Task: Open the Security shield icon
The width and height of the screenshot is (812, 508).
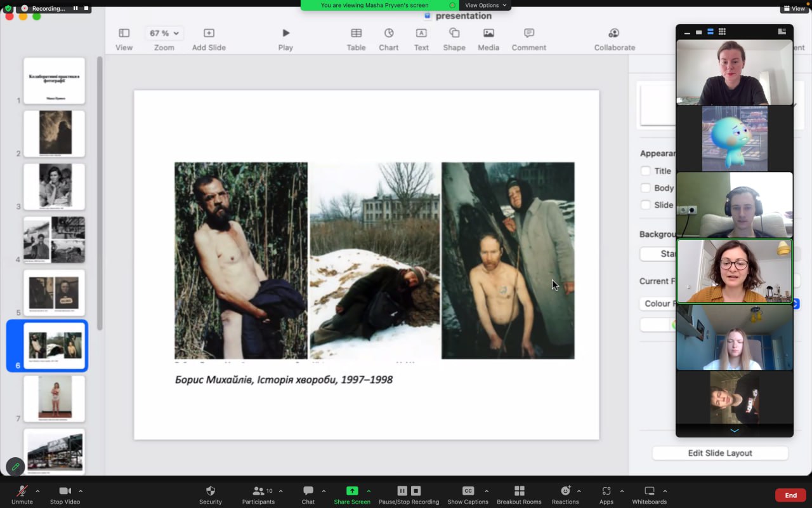Action: (211, 491)
